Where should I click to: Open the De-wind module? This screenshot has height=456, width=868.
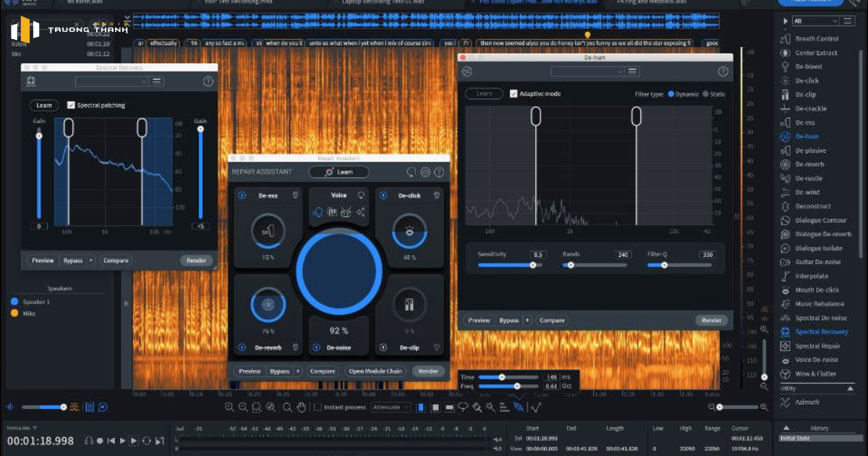tap(807, 193)
